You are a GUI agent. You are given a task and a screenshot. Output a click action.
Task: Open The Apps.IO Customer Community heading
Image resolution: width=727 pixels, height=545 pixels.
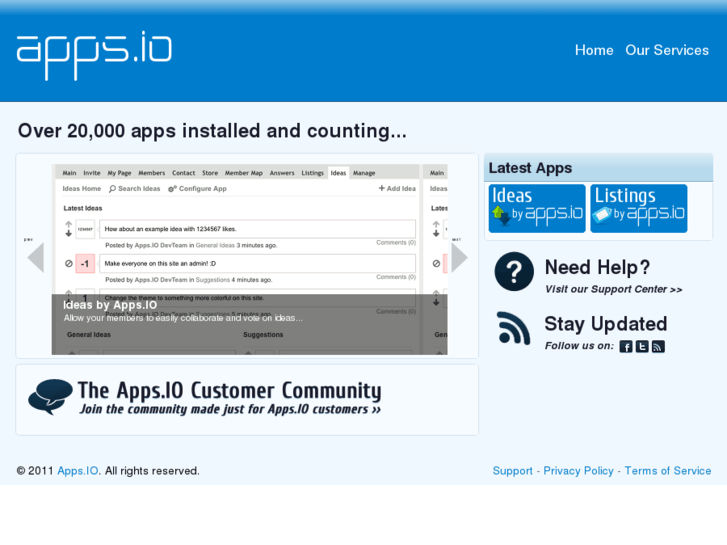pos(230,391)
